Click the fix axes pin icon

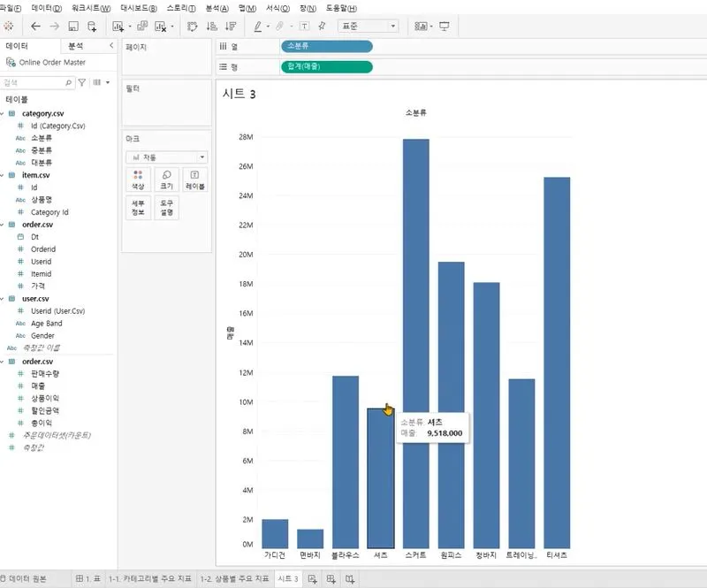click(x=322, y=27)
